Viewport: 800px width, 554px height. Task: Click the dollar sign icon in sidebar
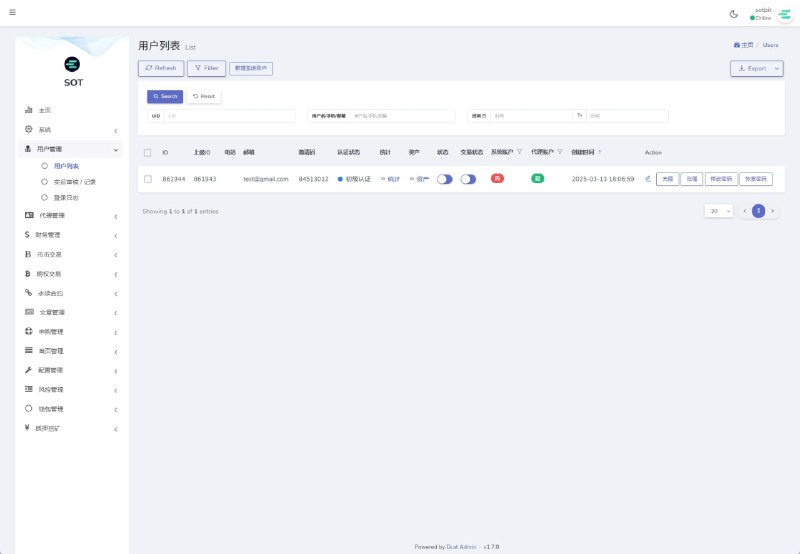[x=27, y=235]
